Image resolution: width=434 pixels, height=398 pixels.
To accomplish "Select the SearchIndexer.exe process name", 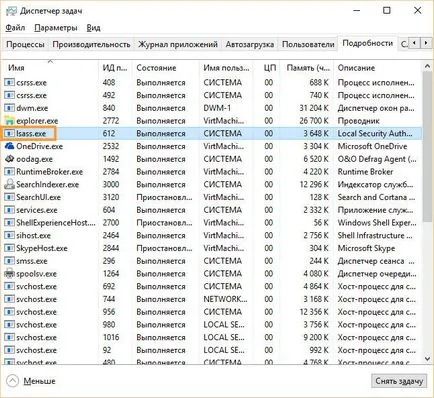I will (48, 185).
